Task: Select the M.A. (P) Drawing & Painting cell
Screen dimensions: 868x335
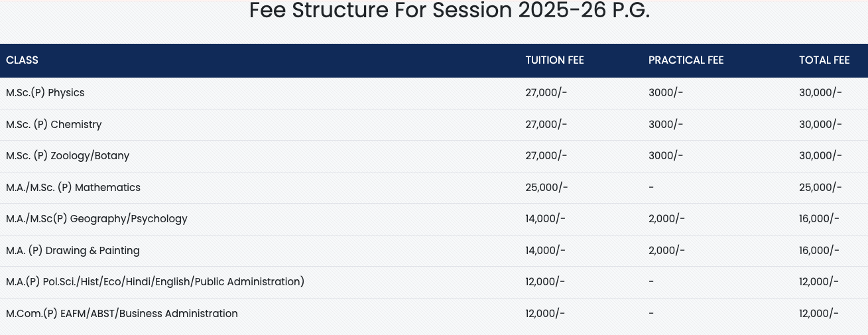Action: 73,251
